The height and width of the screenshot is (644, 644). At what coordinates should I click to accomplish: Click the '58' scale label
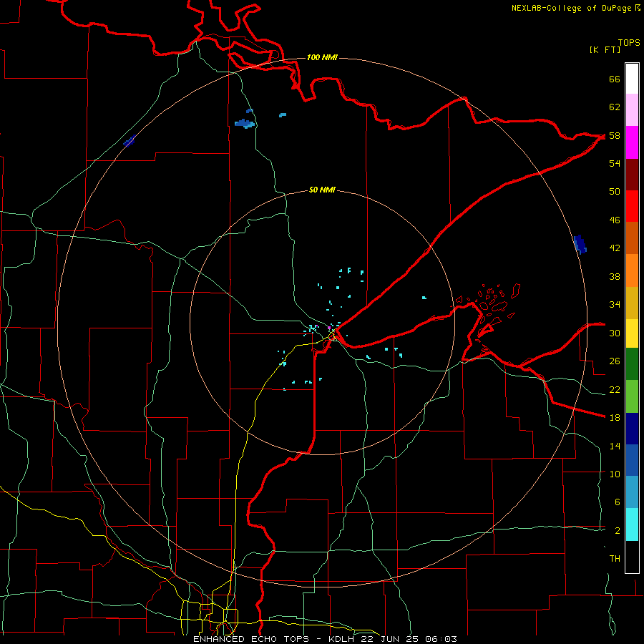(615, 135)
